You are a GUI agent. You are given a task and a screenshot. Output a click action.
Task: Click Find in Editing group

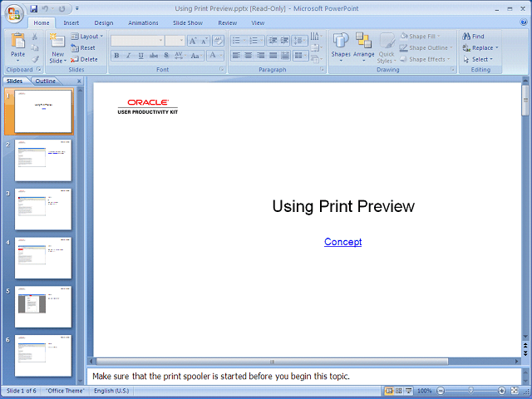point(473,37)
